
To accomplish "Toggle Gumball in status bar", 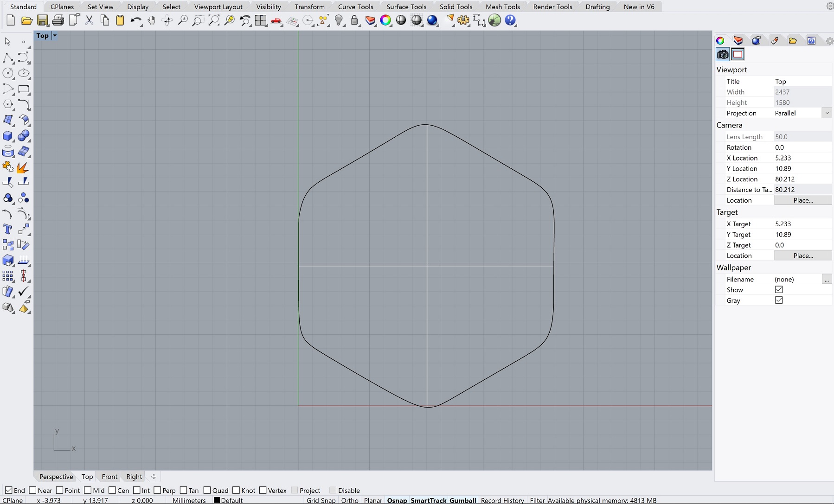I will (x=462, y=500).
